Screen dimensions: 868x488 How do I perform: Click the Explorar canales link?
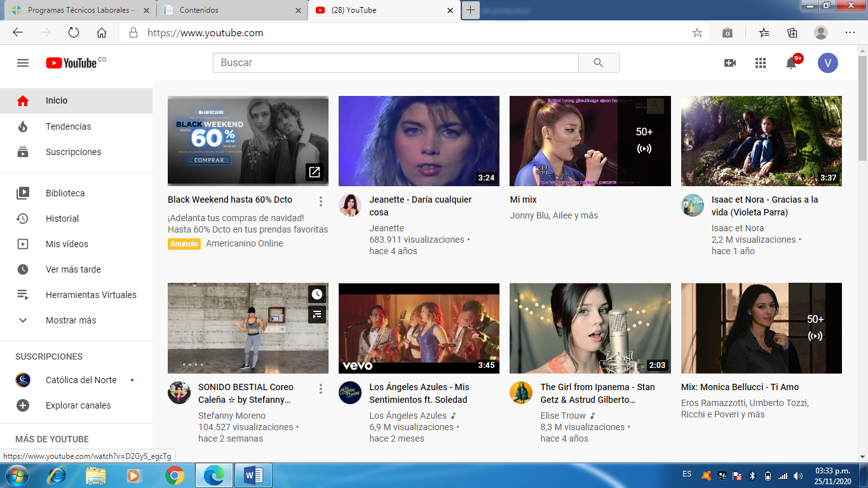tap(78, 405)
